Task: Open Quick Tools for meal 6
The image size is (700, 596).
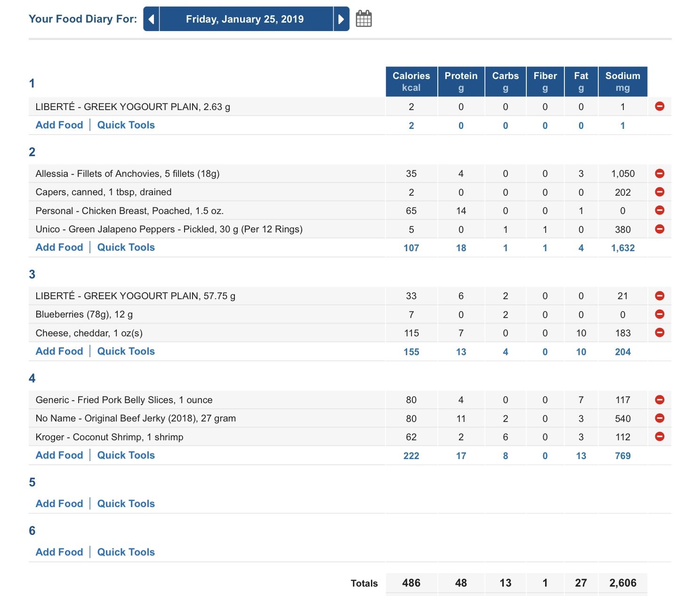Action: (126, 552)
